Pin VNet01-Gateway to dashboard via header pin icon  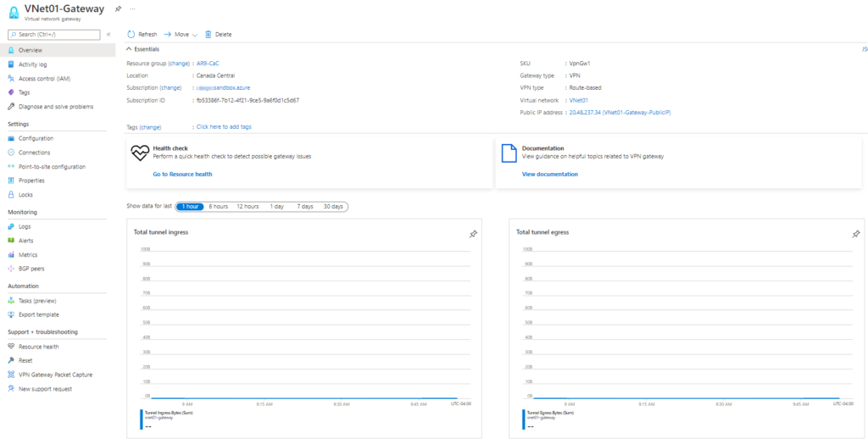[x=118, y=9]
